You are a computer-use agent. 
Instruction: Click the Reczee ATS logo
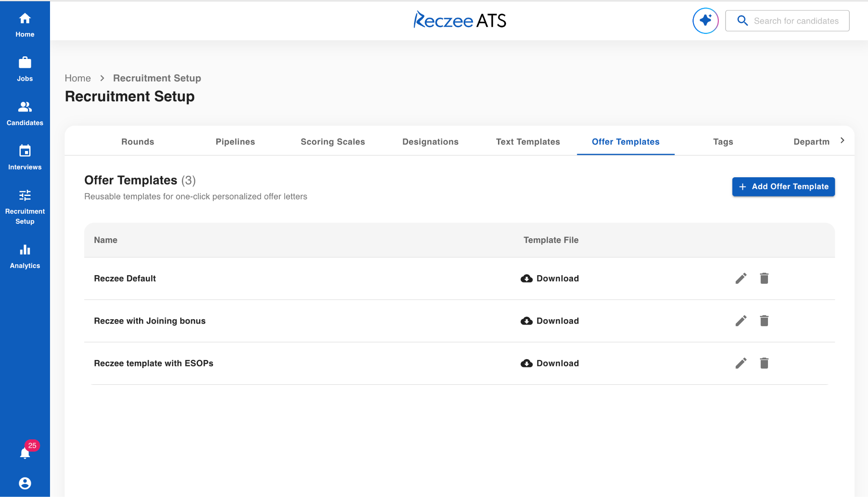(x=460, y=20)
